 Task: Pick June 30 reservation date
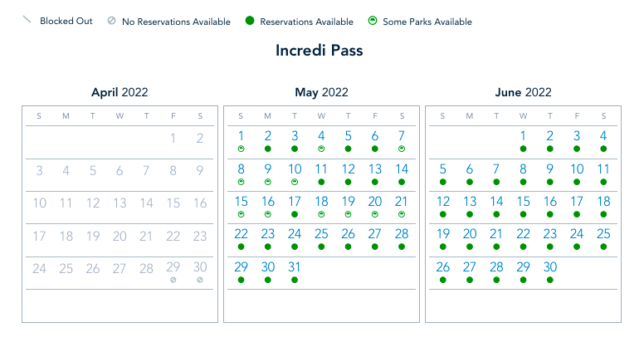point(549,267)
